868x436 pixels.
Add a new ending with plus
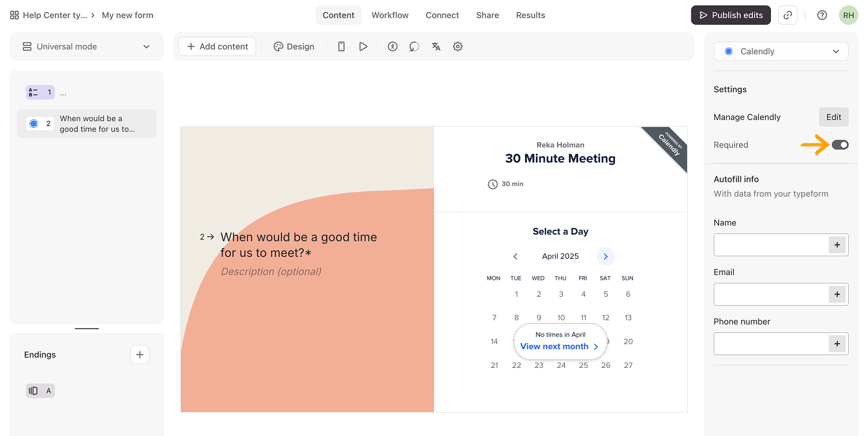pos(140,355)
